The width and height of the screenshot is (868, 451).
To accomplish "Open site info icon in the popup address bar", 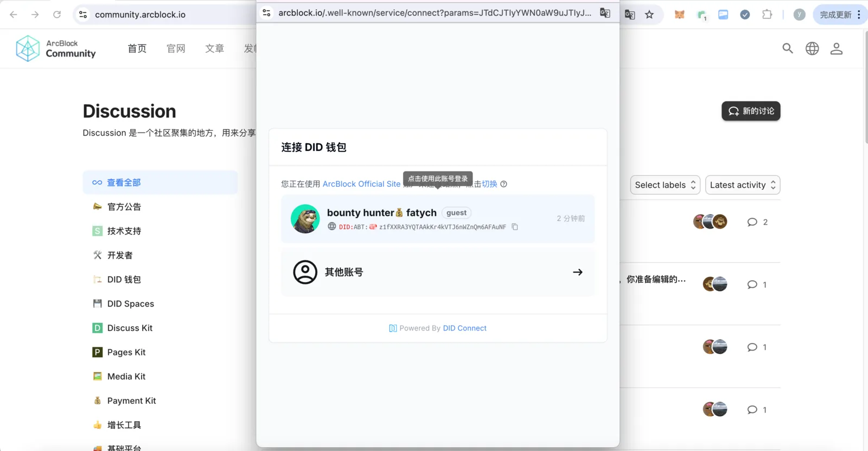I will tap(266, 12).
